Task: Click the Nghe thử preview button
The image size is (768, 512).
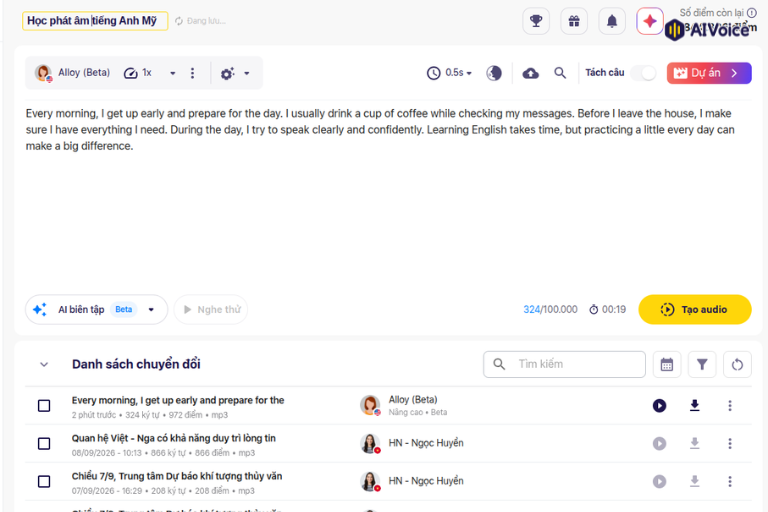Action: point(211,310)
